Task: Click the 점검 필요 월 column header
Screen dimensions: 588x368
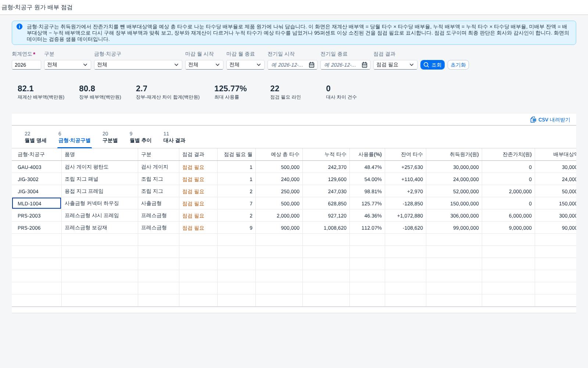Action: [237, 155]
